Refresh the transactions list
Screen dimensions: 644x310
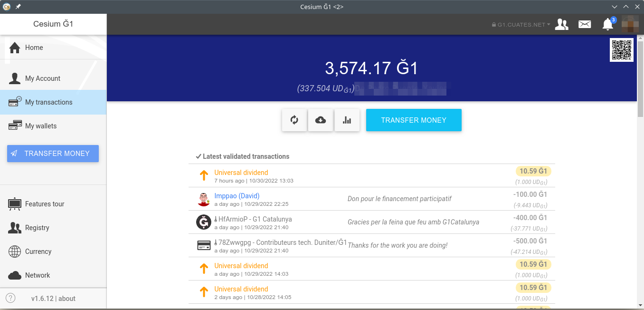(x=294, y=120)
